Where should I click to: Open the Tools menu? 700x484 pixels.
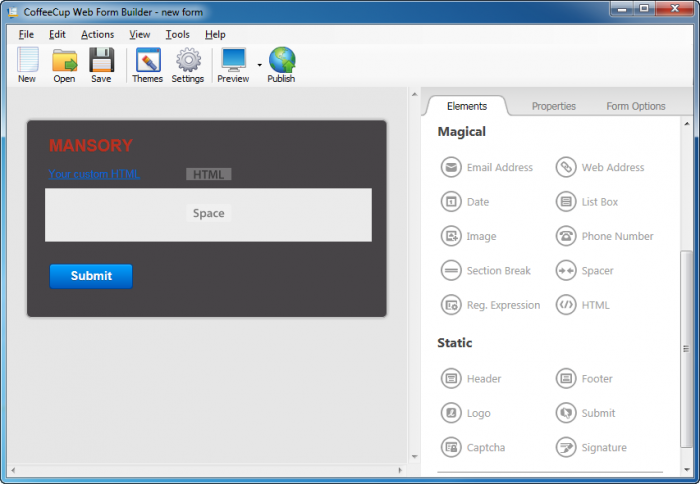tap(177, 34)
